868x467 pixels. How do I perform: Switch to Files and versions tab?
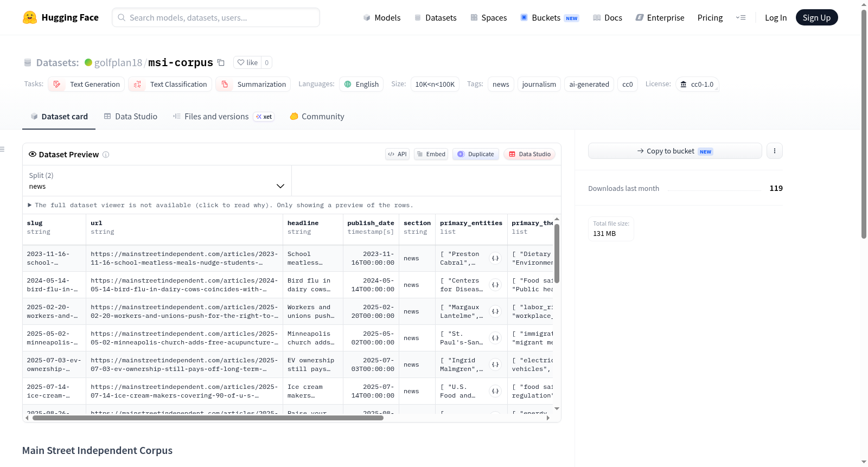224,117
